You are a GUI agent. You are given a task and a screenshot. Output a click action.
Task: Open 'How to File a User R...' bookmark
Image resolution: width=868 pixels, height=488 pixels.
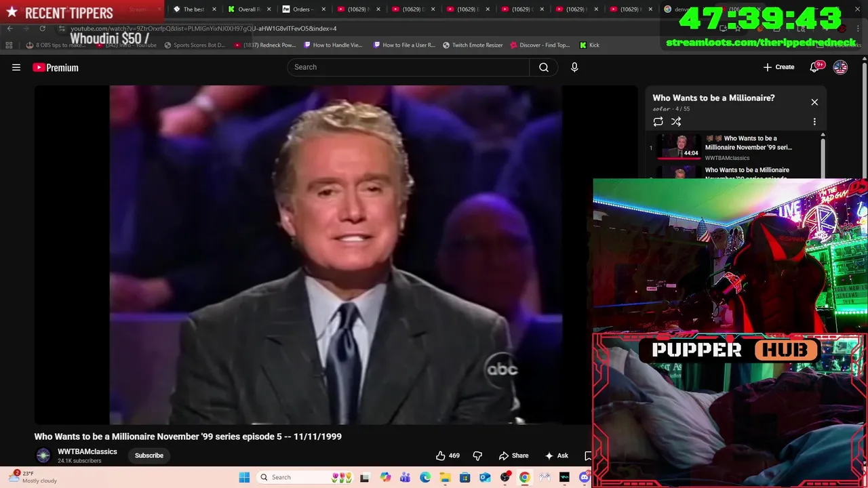404,45
